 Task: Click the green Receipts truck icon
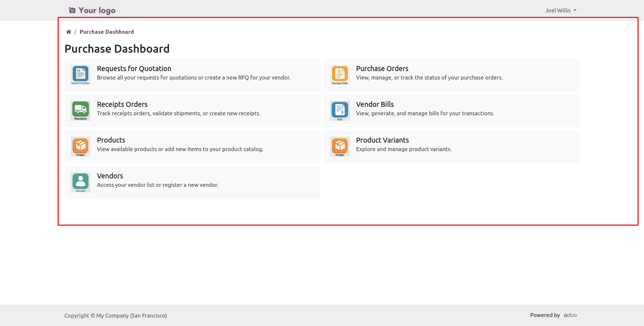pyautogui.click(x=80, y=111)
